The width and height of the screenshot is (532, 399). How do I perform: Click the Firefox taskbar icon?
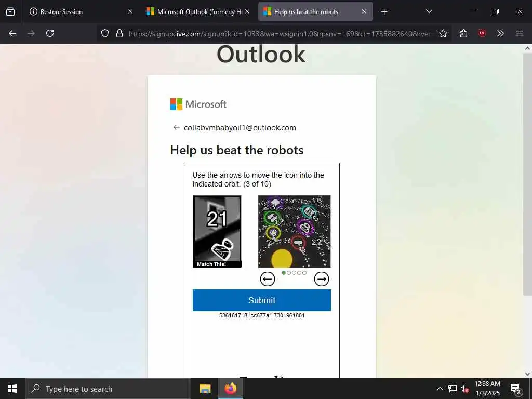point(230,389)
